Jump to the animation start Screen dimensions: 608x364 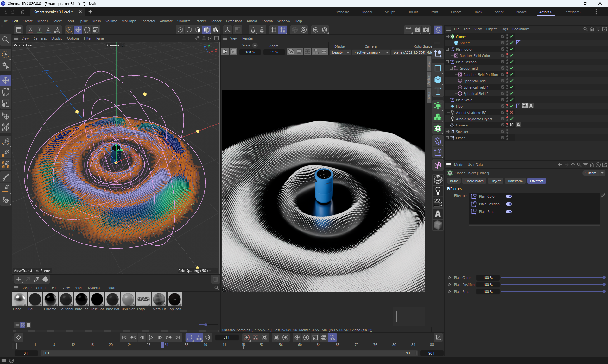tap(124, 337)
